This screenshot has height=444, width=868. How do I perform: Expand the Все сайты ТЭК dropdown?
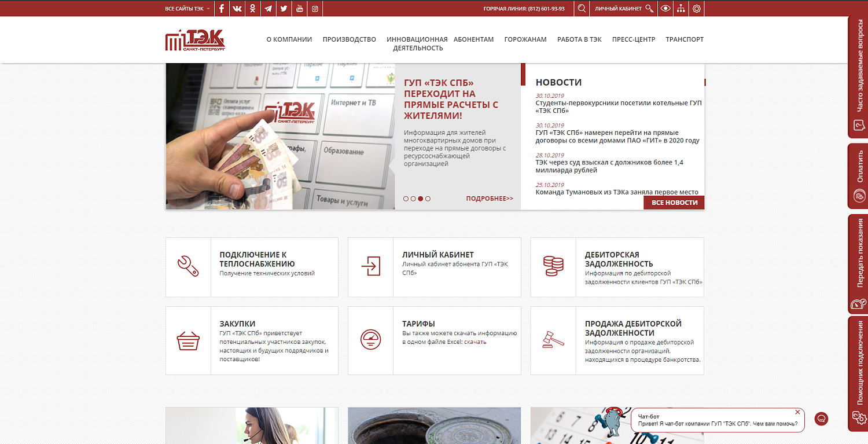(187, 9)
